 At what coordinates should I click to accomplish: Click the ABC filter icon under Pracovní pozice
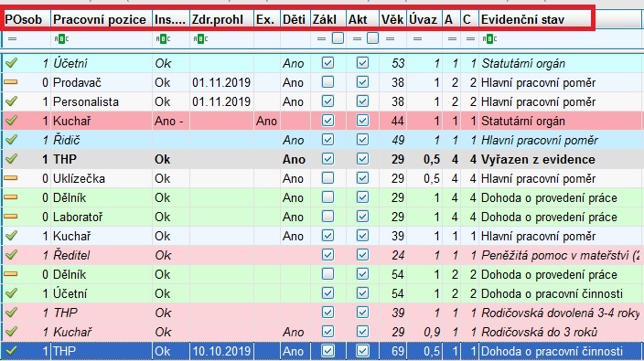click(61, 39)
